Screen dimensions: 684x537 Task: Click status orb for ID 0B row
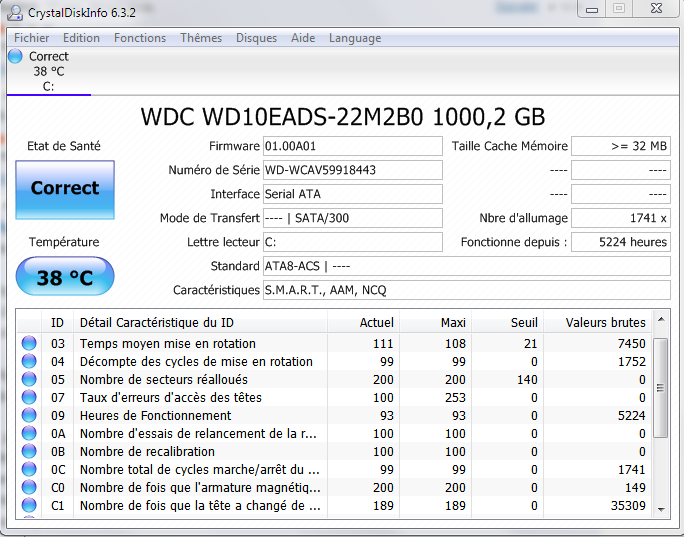point(29,451)
